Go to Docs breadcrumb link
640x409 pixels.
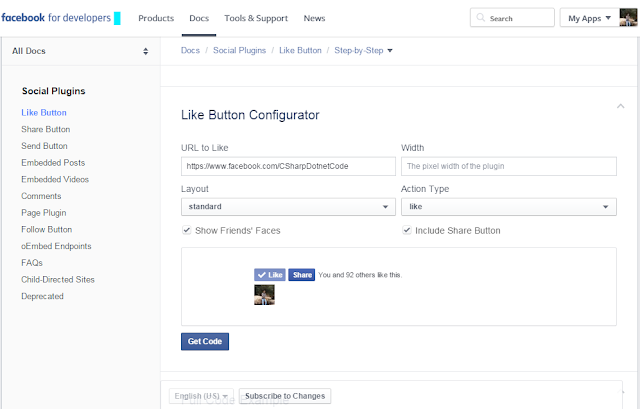(x=190, y=51)
